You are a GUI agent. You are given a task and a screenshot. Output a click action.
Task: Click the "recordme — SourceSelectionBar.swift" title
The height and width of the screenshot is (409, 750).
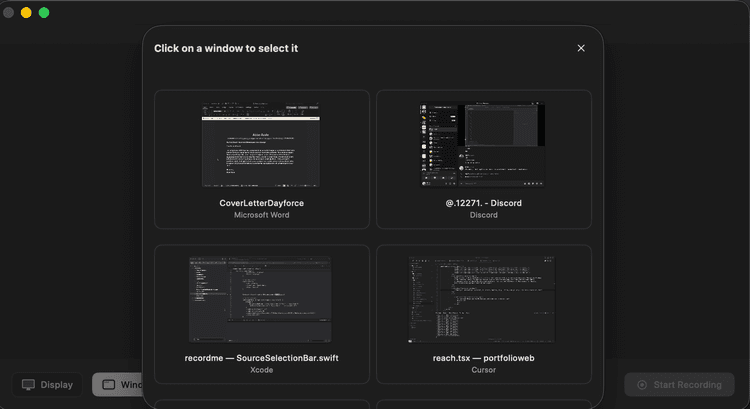click(x=262, y=358)
